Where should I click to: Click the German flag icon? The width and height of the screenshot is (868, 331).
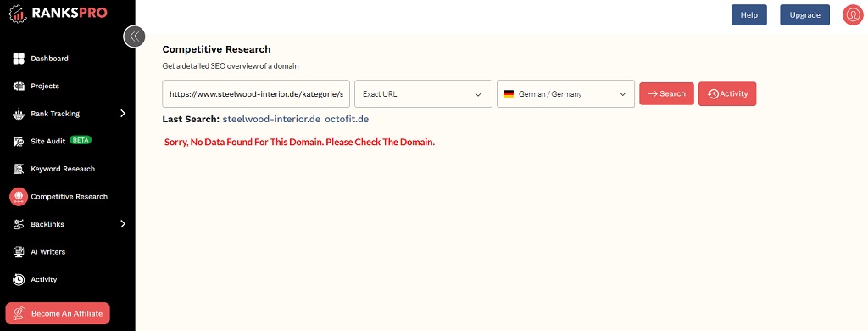509,94
